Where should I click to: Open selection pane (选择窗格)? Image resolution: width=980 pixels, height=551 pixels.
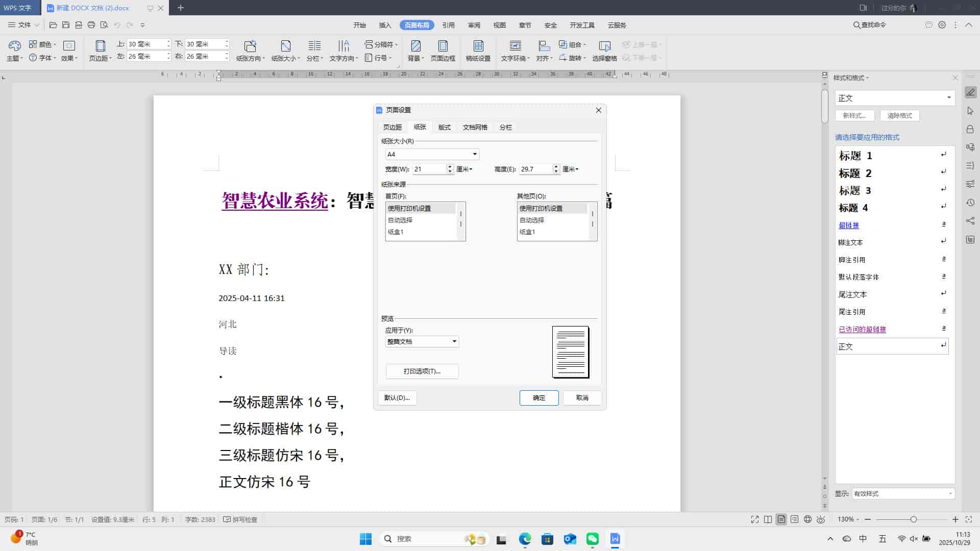[x=605, y=51]
